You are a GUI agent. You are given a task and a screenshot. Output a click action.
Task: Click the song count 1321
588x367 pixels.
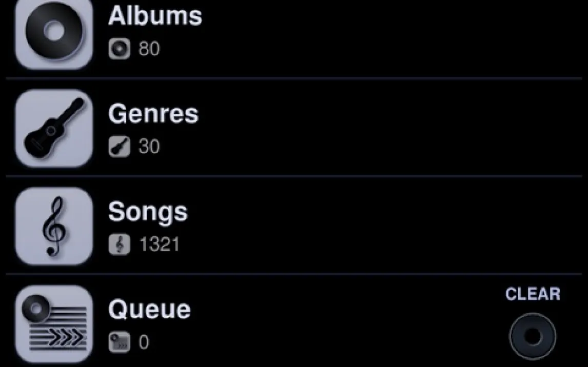pyautogui.click(x=160, y=245)
